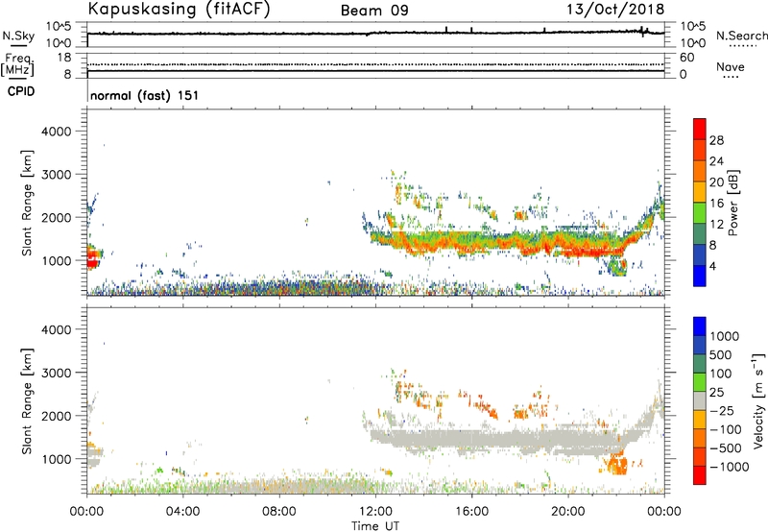
Task: Click the '28' label on power colorbar
Action: point(716,140)
